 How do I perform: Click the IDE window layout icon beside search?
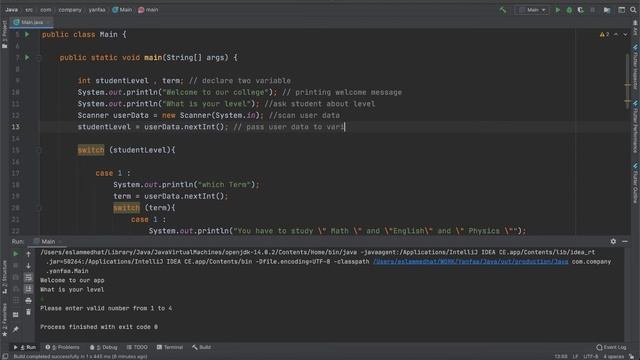coord(621,10)
